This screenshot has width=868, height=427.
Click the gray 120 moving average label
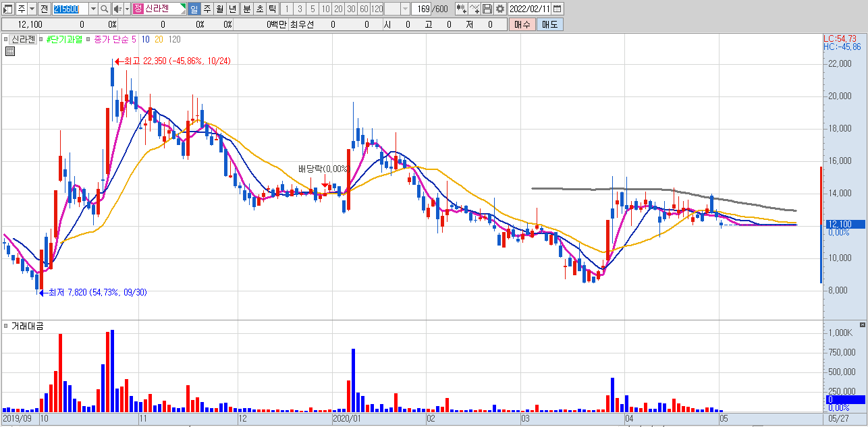(174, 39)
